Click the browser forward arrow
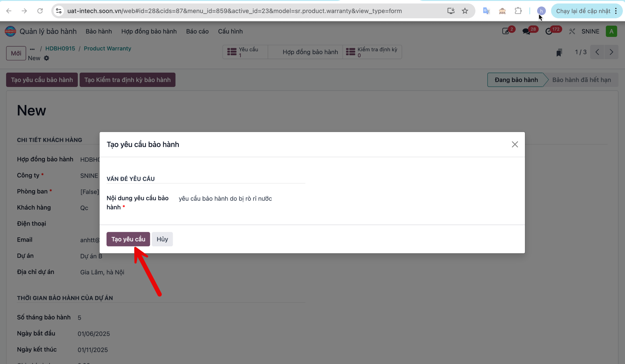625x364 pixels. (24, 11)
